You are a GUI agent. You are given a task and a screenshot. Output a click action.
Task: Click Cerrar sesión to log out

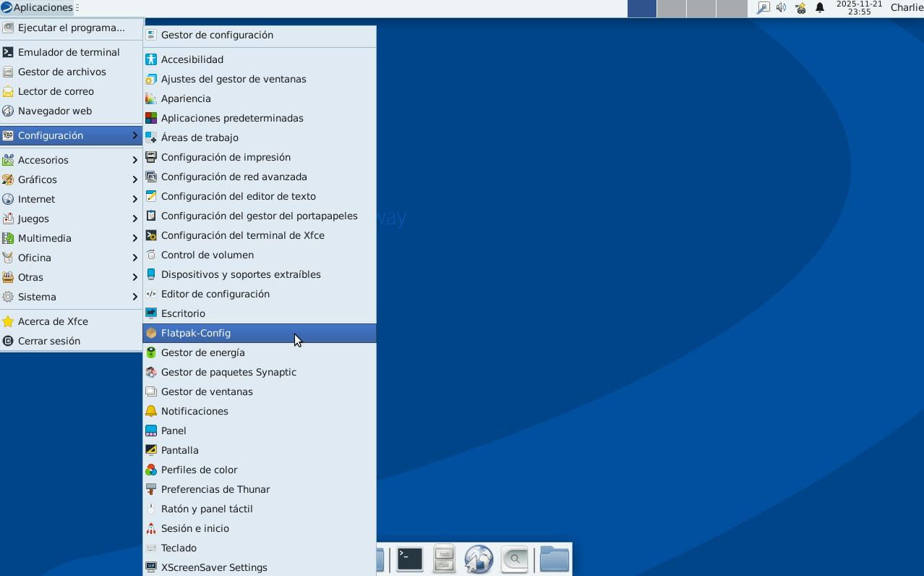[x=48, y=341]
